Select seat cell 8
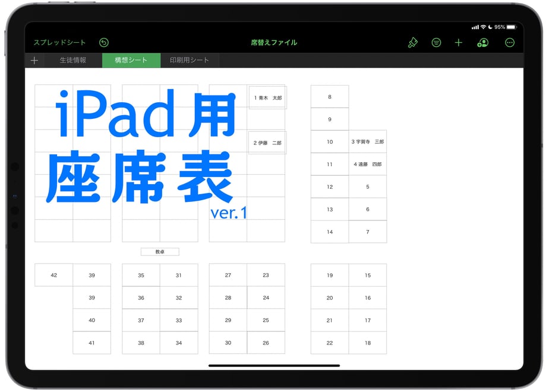Viewport: 549px width, 392px height. click(330, 97)
